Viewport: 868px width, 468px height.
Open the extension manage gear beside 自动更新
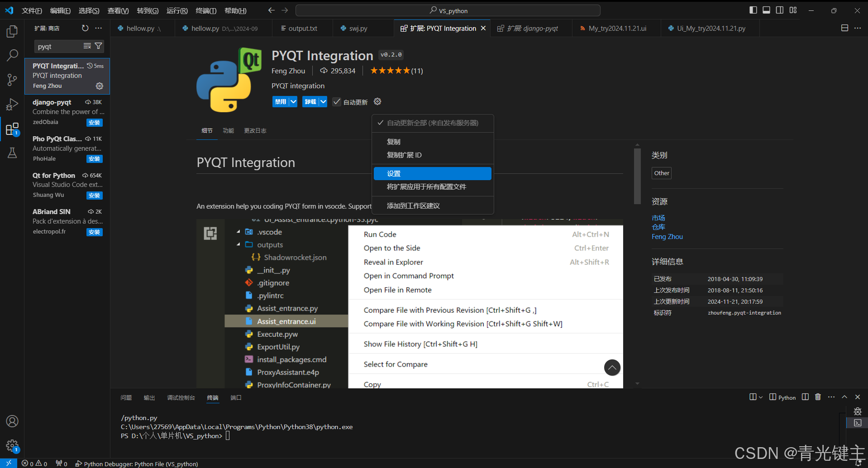(x=377, y=101)
